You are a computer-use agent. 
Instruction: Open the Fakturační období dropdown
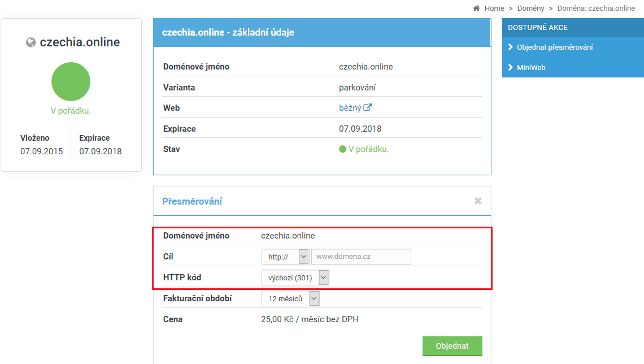[x=290, y=298]
